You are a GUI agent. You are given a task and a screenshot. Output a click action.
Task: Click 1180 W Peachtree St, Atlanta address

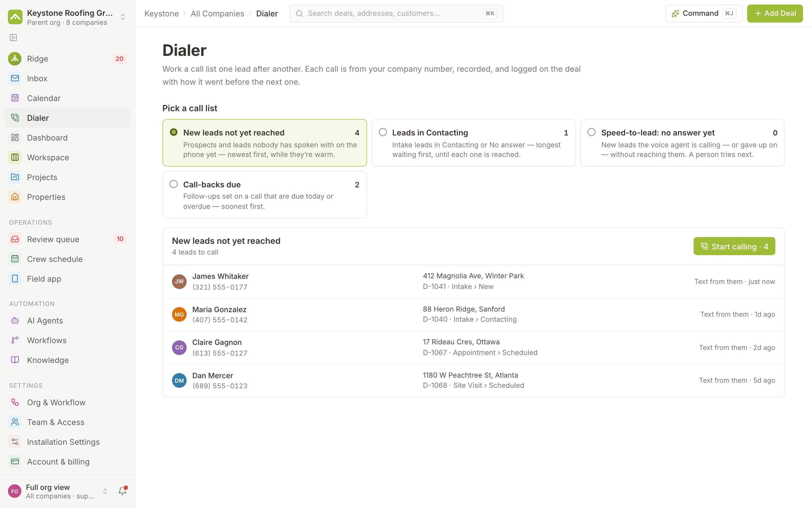click(x=470, y=375)
